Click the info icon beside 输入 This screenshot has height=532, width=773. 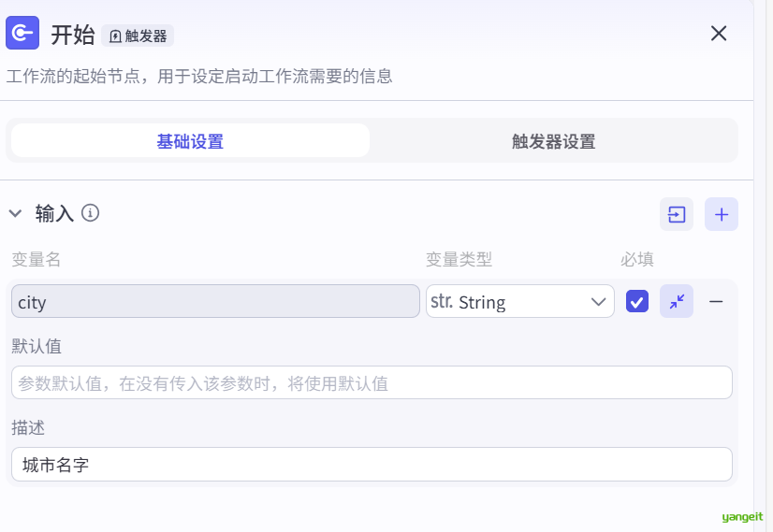pos(91,213)
